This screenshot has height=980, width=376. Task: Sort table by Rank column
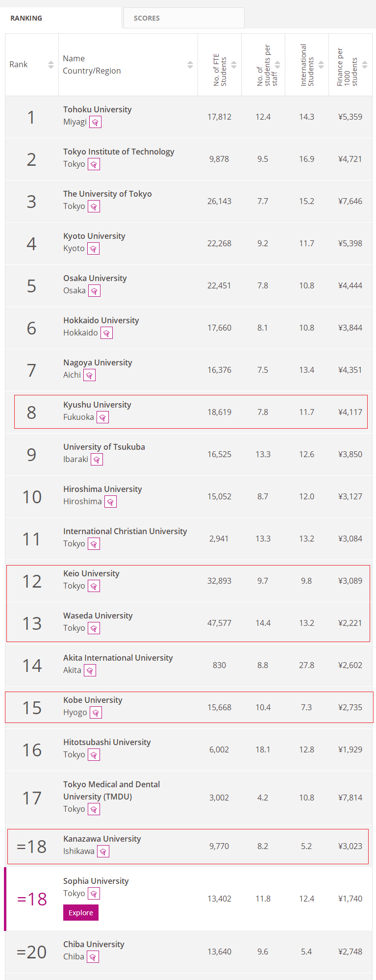(50, 65)
